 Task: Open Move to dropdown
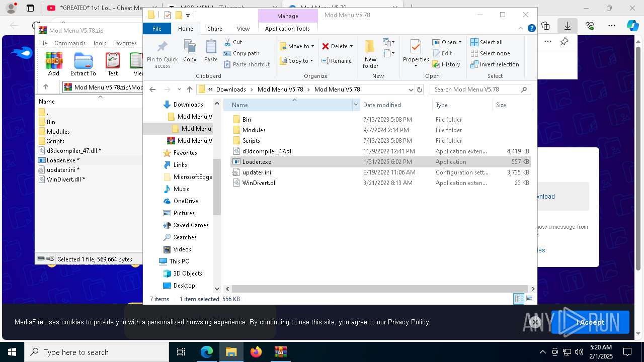pos(297,46)
